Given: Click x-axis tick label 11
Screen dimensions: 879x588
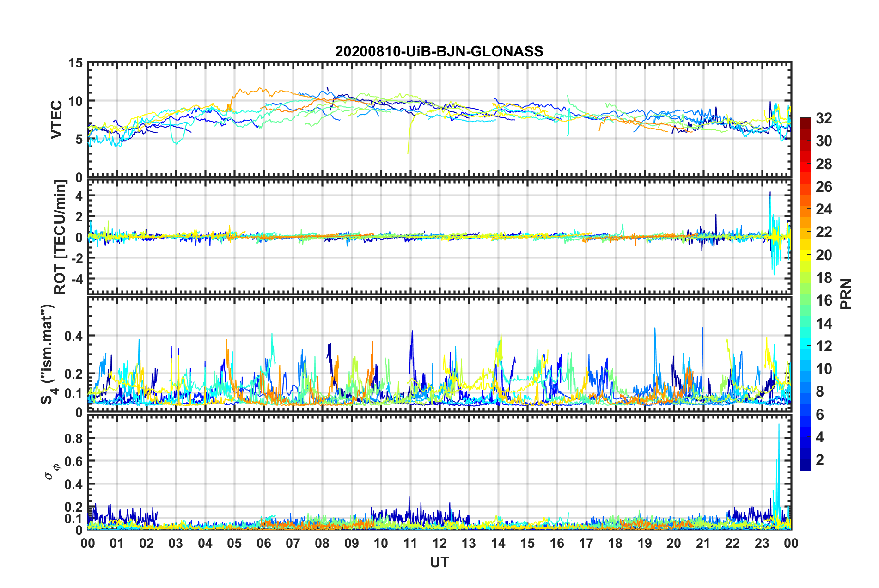Looking at the screenshot, I should pos(410,543).
